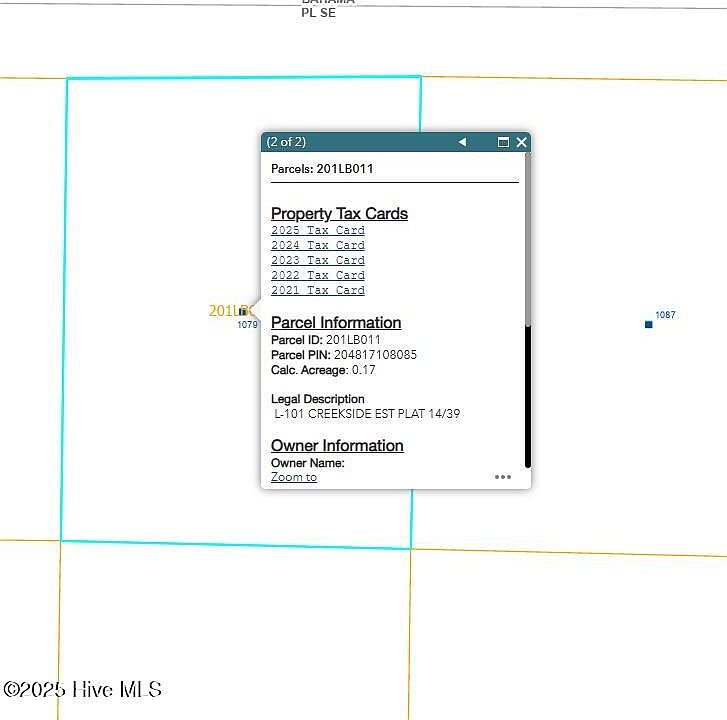
Task: Click the Zoom to link
Action: click(294, 477)
